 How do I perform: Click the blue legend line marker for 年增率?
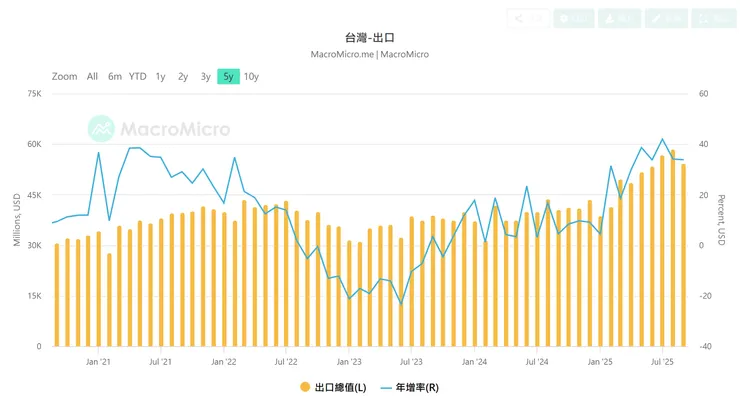tap(386, 388)
